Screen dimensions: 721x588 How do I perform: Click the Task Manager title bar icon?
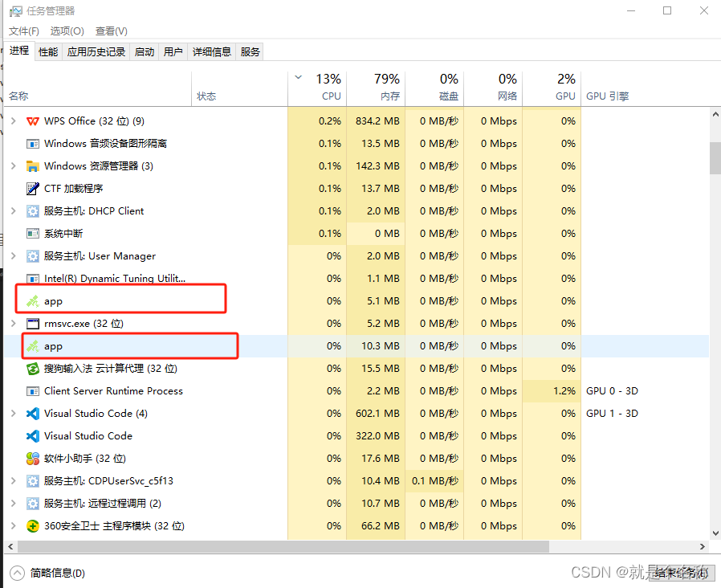point(15,11)
